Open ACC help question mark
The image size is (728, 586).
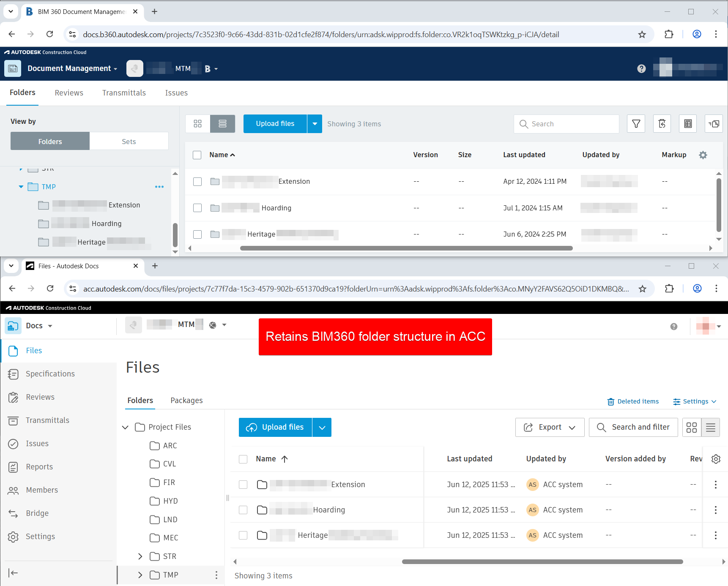click(x=674, y=327)
